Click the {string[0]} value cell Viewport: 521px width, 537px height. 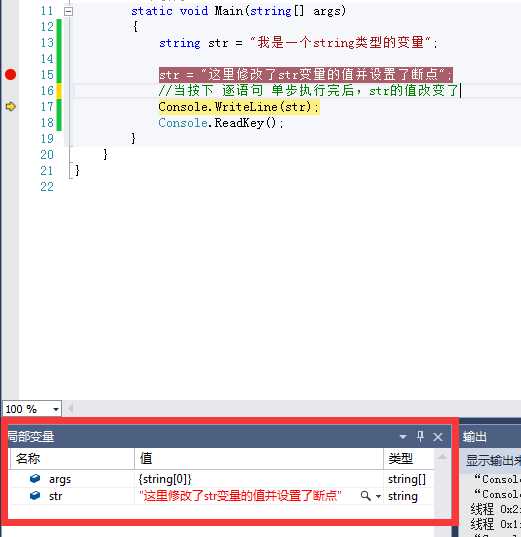point(259,479)
